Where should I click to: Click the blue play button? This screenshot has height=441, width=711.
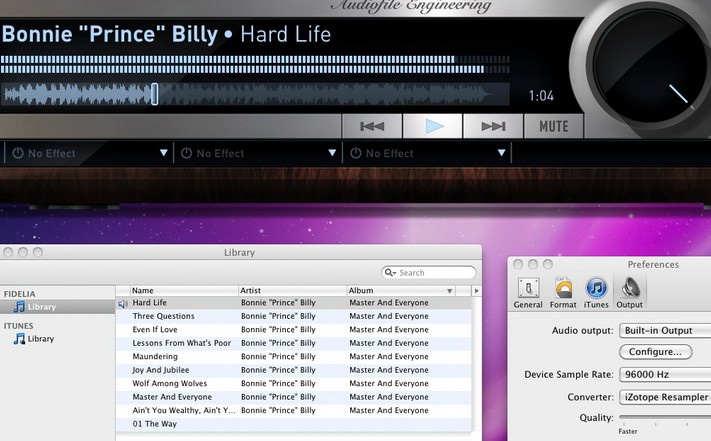pyautogui.click(x=433, y=126)
